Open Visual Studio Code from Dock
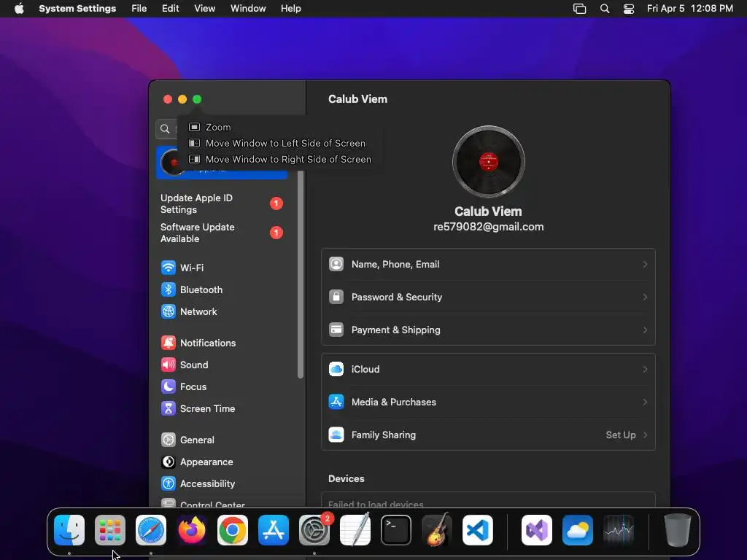Viewport: 747px width, 560px height. [478, 530]
